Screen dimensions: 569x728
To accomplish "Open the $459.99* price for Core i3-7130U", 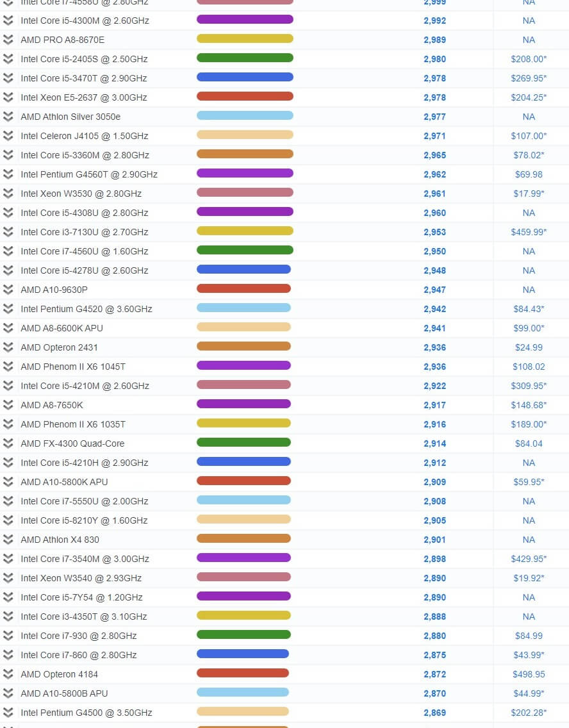I will (529, 232).
